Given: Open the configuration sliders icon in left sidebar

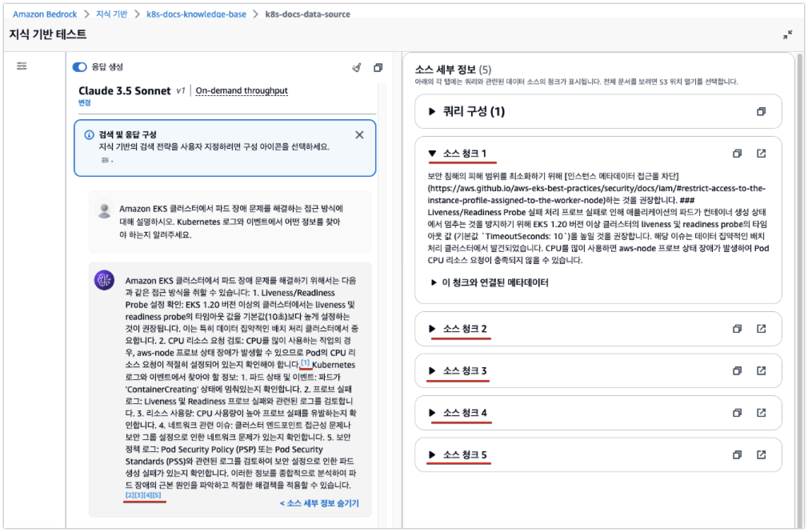Looking at the screenshot, I should point(22,66).
